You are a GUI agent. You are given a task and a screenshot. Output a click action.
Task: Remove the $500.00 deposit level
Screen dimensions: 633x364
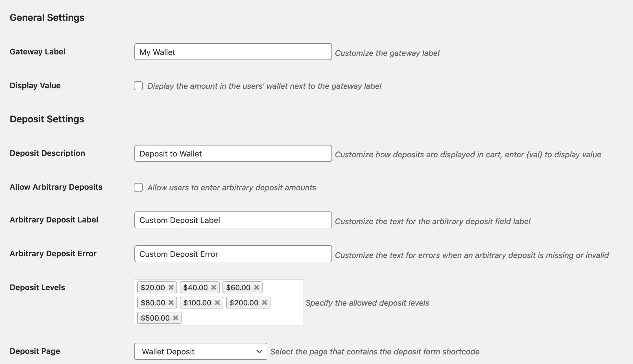click(176, 318)
